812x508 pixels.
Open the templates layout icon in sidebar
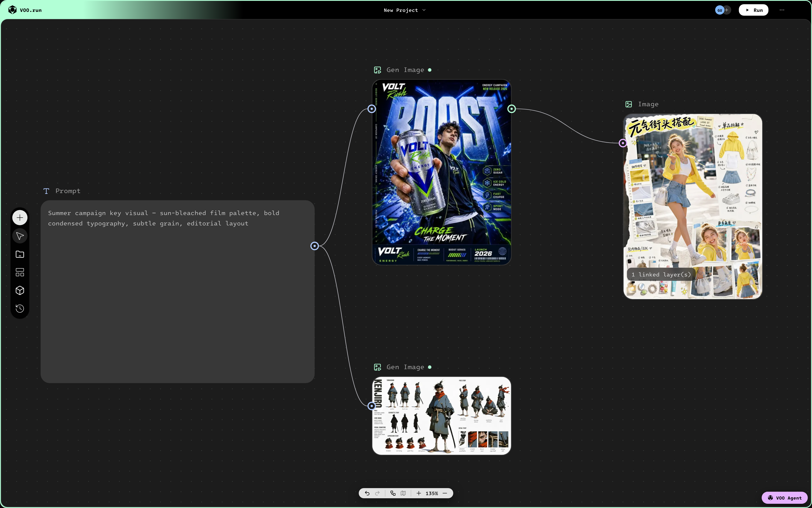click(x=20, y=272)
